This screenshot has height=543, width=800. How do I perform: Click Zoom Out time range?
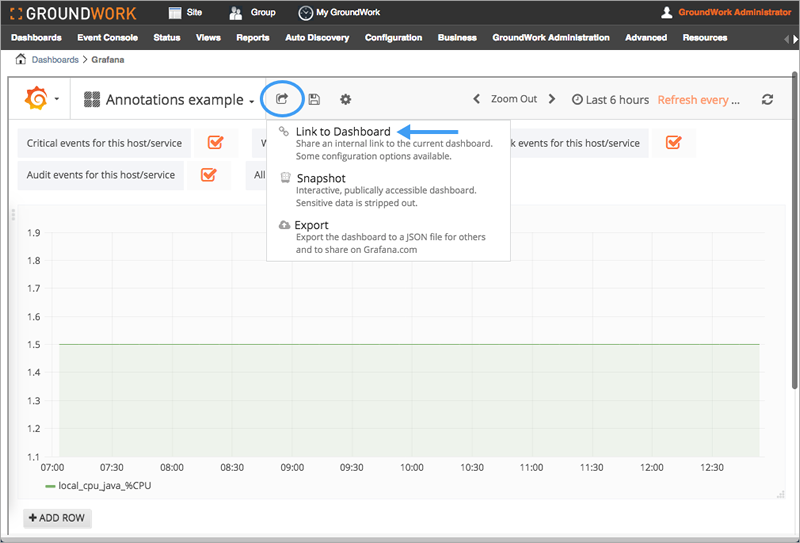pos(514,99)
